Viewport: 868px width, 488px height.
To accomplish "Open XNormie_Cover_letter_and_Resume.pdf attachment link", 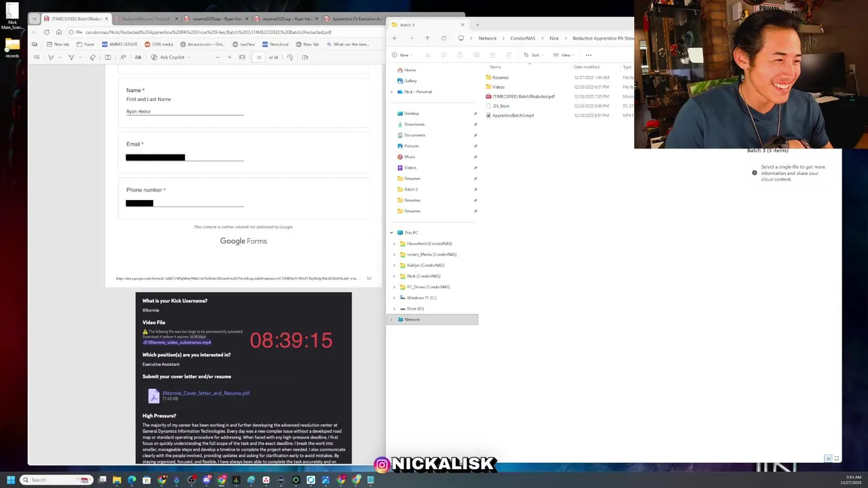I will click(x=205, y=393).
